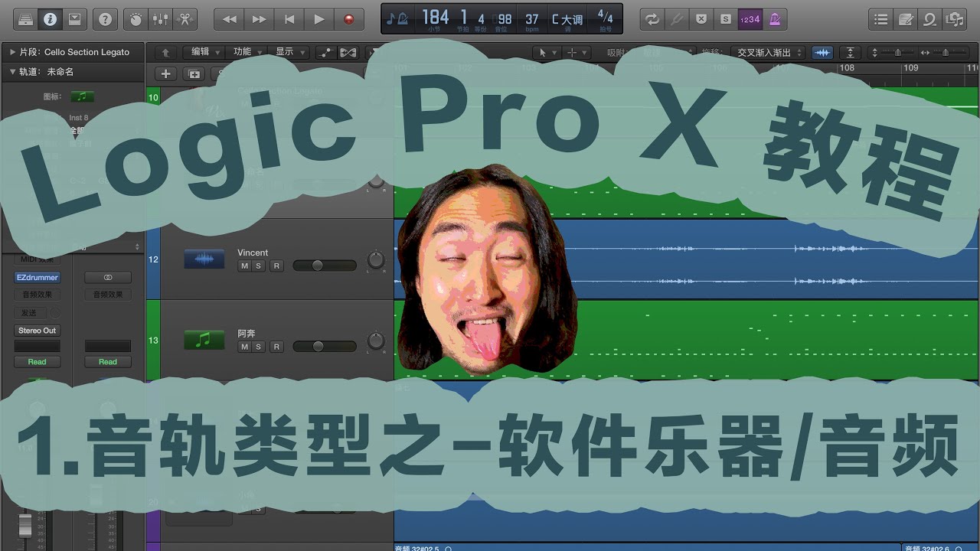Open Quick Help question mark

pyautogui.click(x=106, y=19)
